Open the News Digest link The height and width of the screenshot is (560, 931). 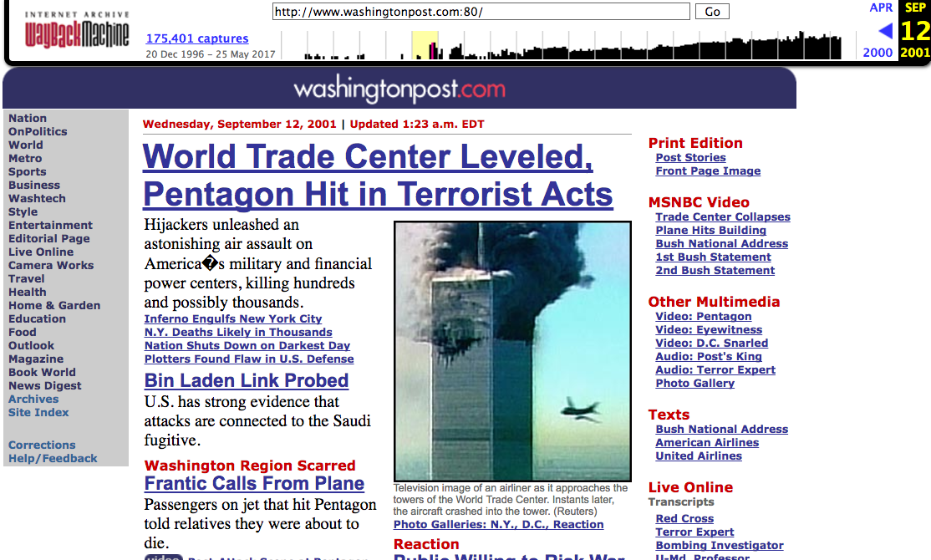point(45,385)
